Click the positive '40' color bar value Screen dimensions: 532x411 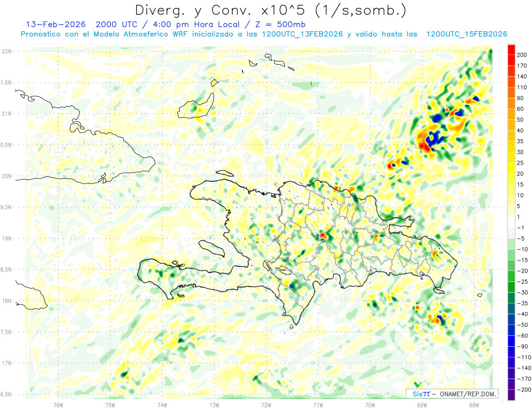(x=520, y=130)
